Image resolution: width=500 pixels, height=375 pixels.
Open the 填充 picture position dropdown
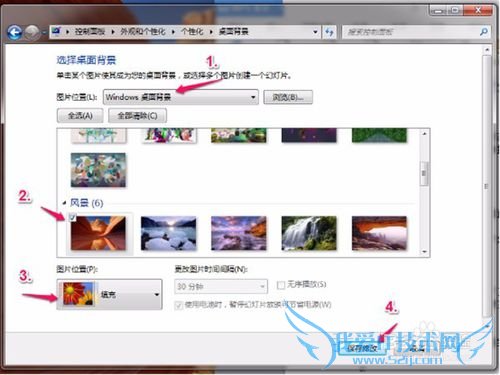(109, 294)
